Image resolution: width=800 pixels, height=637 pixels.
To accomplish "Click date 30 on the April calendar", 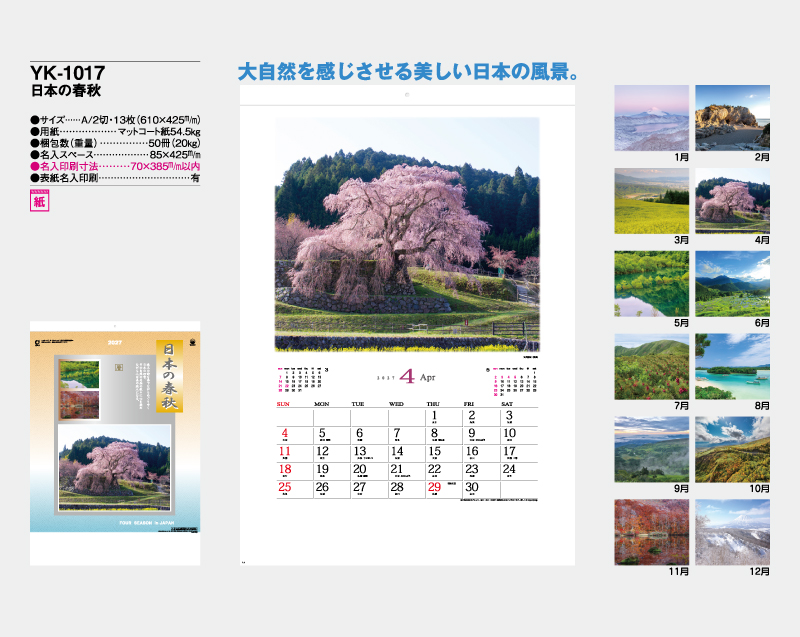I will [472, 487].
